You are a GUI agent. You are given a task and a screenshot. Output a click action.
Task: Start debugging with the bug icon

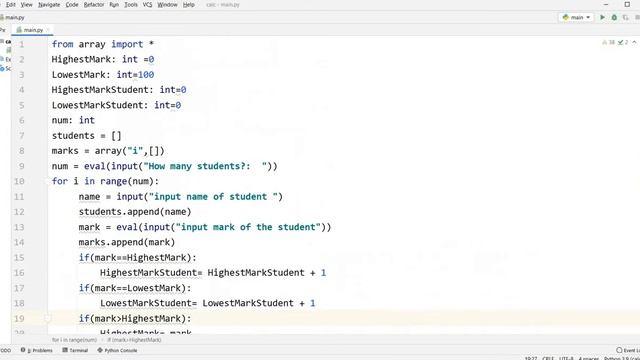pos(614,18)
